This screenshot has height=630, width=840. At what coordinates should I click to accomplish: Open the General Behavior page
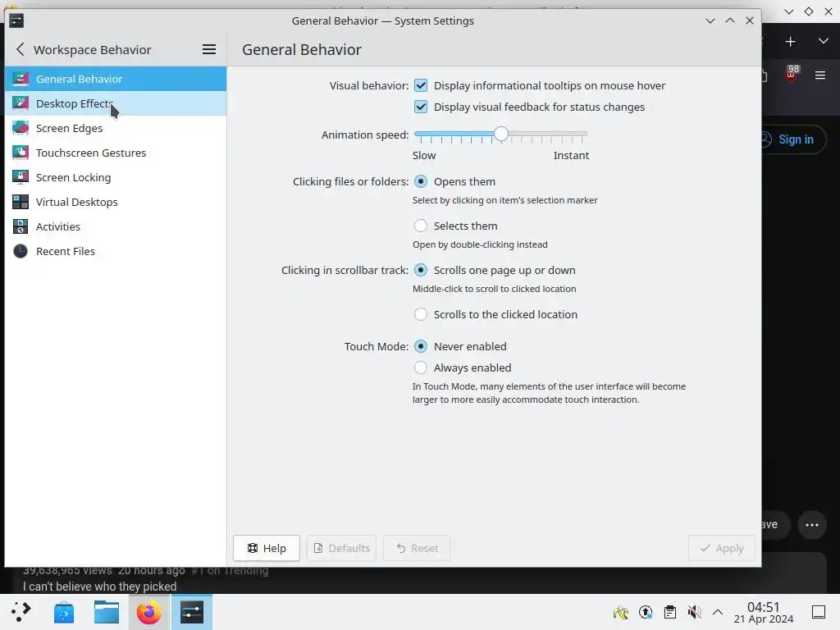(x=116, y=79)
